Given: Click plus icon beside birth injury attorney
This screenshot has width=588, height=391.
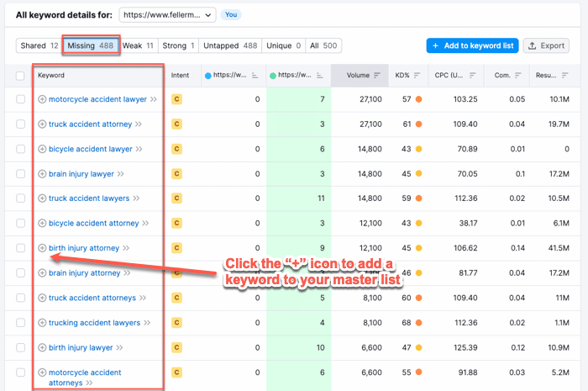Looking at the screenshot, I should tap(43, 248).
